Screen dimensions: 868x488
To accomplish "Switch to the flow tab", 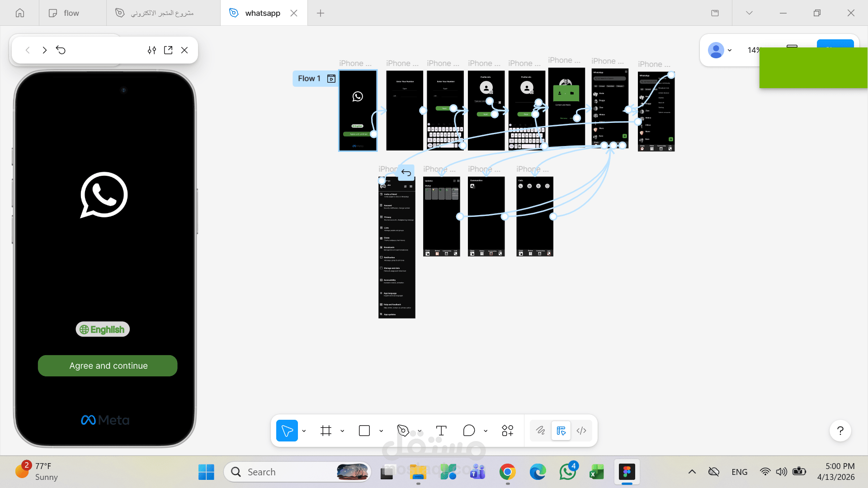I will tap(71, 13).
